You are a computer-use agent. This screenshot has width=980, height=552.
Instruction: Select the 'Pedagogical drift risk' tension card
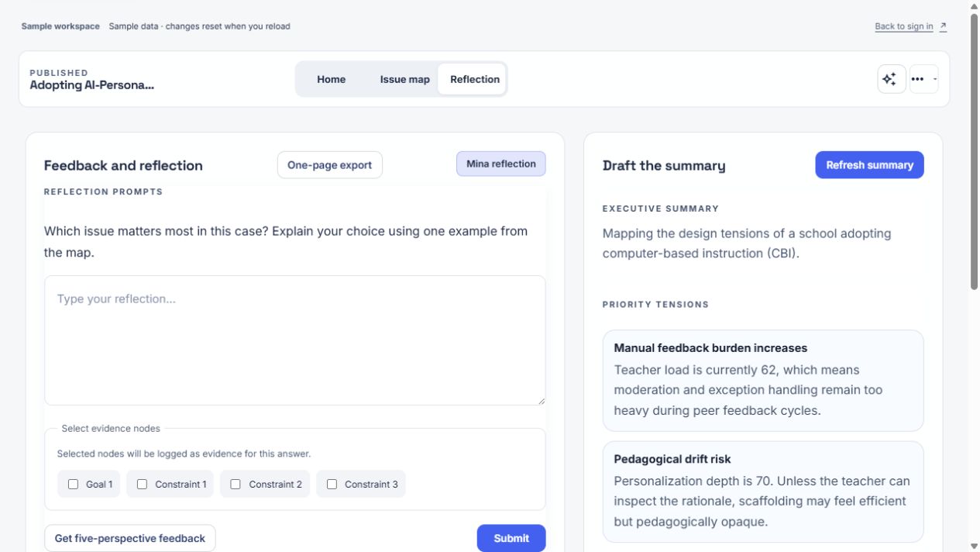(763, 492)
